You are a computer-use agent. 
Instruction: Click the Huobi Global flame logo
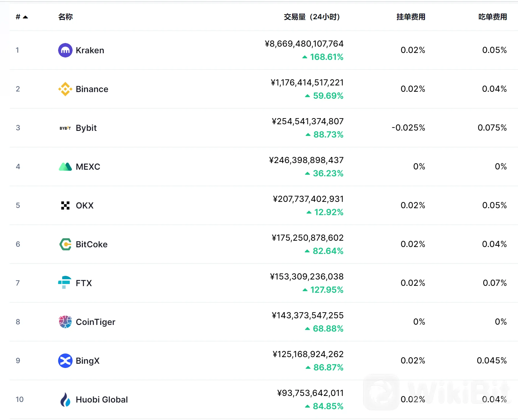coord(65,400)
